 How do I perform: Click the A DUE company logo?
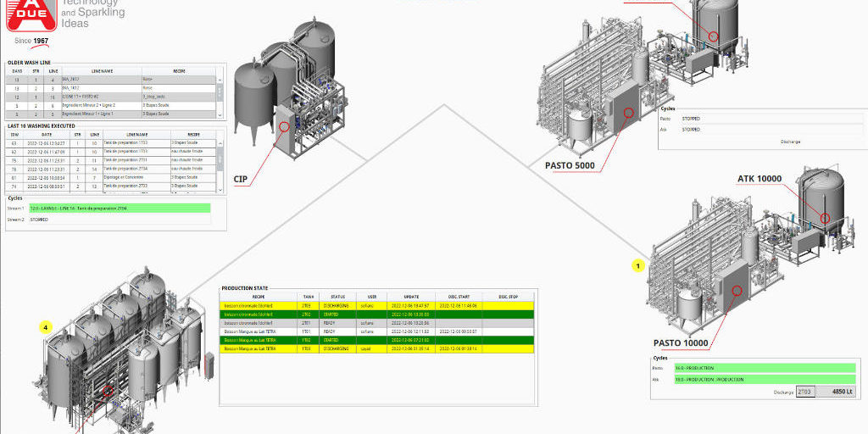pyautogui.click(x=32, y=15)
